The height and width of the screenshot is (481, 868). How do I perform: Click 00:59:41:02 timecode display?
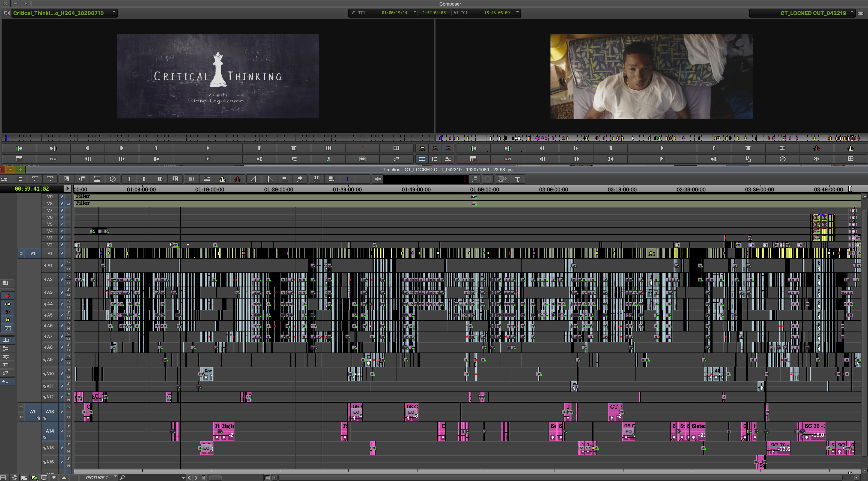click(x=32, y=189)
